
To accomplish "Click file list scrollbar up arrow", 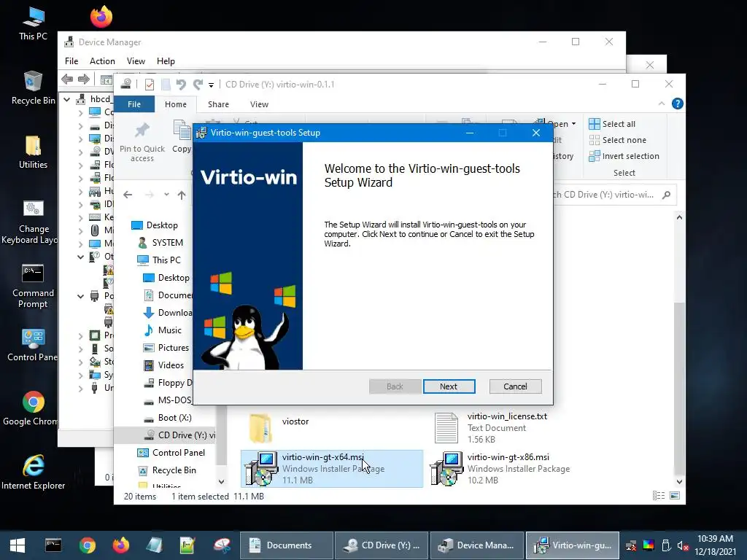I will point(679,217).
